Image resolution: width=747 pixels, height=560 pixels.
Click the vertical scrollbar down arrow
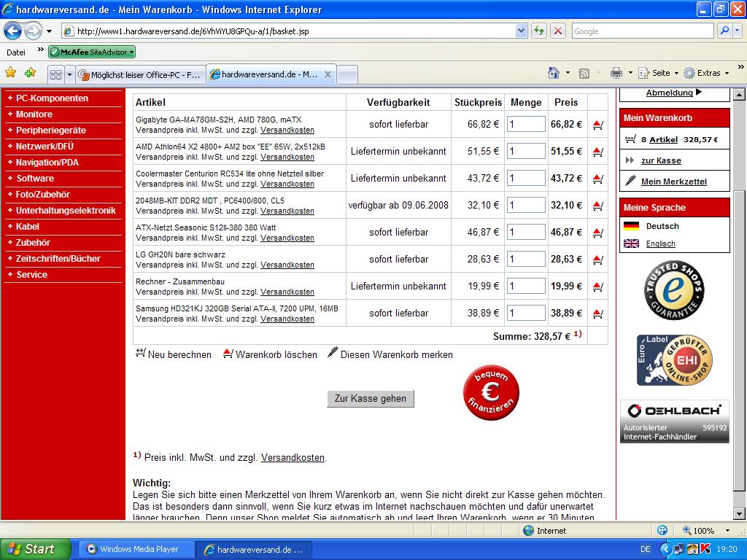739,514
